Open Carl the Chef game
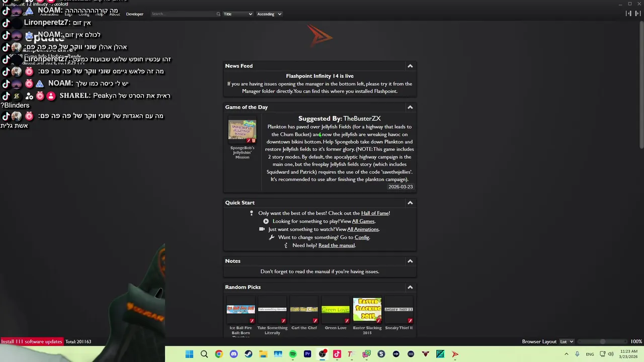The image size is (644, 362). [304, 310]
